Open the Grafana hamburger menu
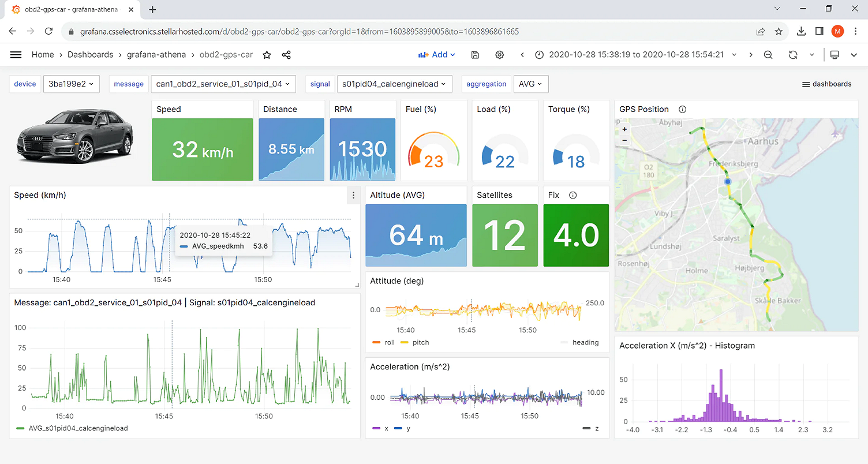The width and height of the screenshot is (868, 464). (16, 55)
